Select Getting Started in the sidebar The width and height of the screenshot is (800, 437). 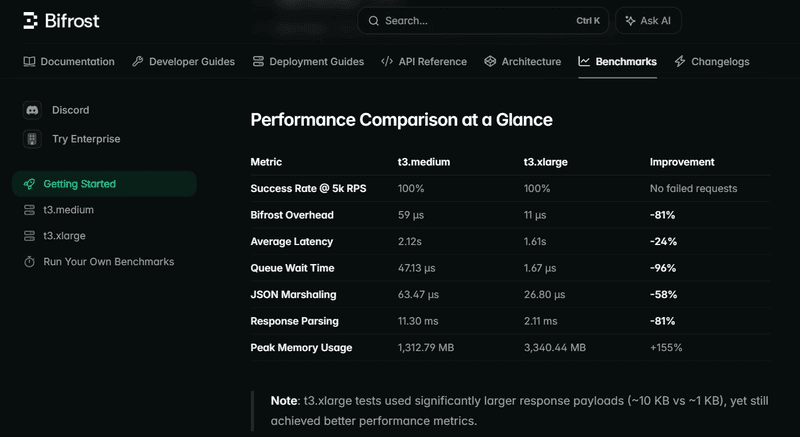pos(104,184)
